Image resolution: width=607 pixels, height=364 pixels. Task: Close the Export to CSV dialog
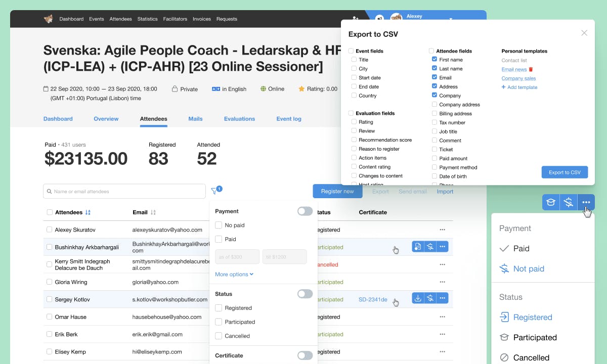tap(584, 33)
